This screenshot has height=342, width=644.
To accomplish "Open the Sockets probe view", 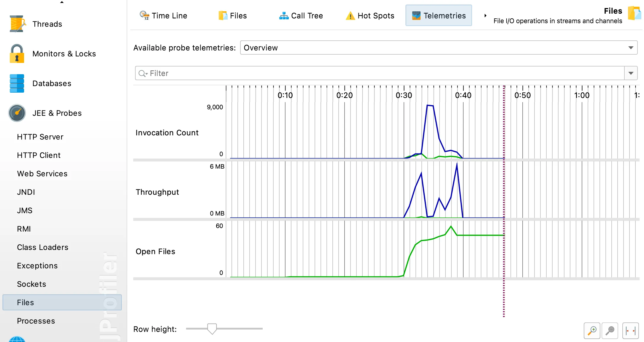I will pos(31,284).
